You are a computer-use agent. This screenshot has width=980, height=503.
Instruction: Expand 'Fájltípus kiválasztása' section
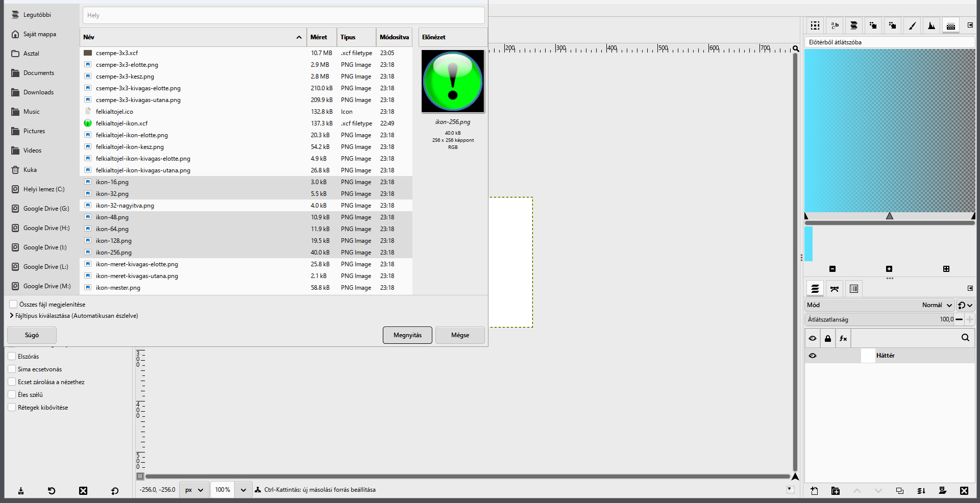pos(74,316)
